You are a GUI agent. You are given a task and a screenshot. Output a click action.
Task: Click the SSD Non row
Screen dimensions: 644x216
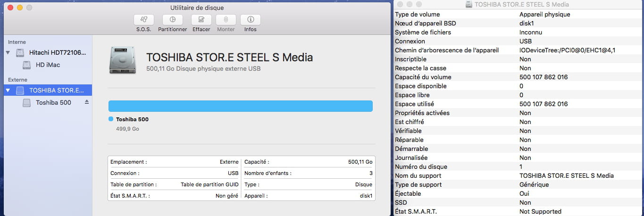point(519,202)
